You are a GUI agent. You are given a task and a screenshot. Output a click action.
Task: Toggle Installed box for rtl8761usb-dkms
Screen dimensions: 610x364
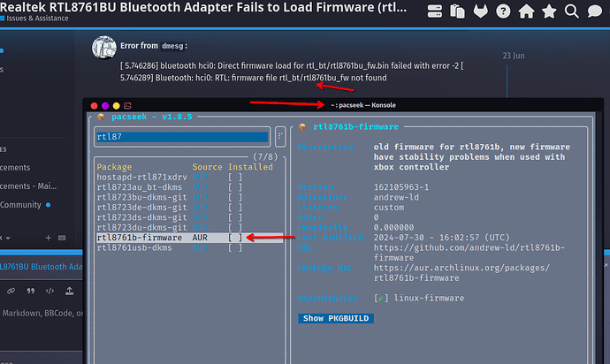point(235,247)
